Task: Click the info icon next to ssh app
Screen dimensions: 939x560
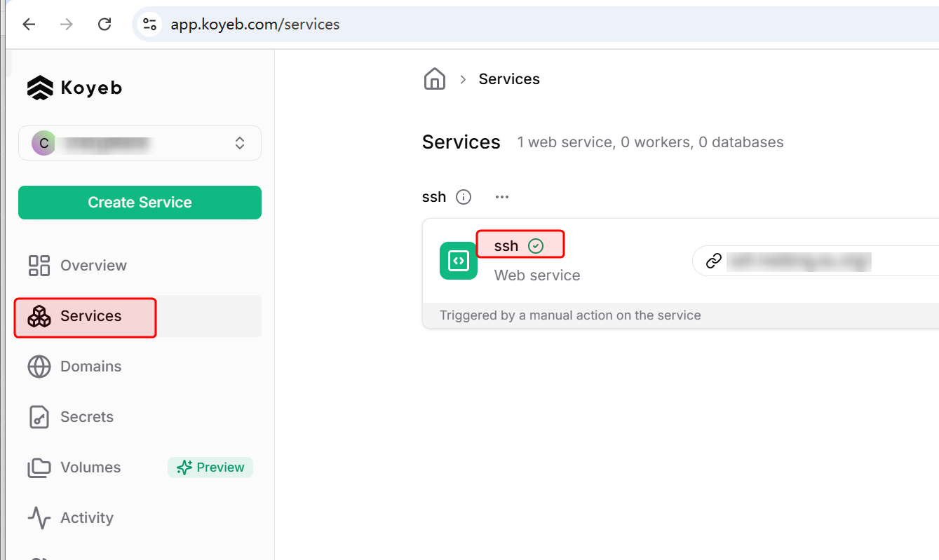Action: click(x=464, y=197)
